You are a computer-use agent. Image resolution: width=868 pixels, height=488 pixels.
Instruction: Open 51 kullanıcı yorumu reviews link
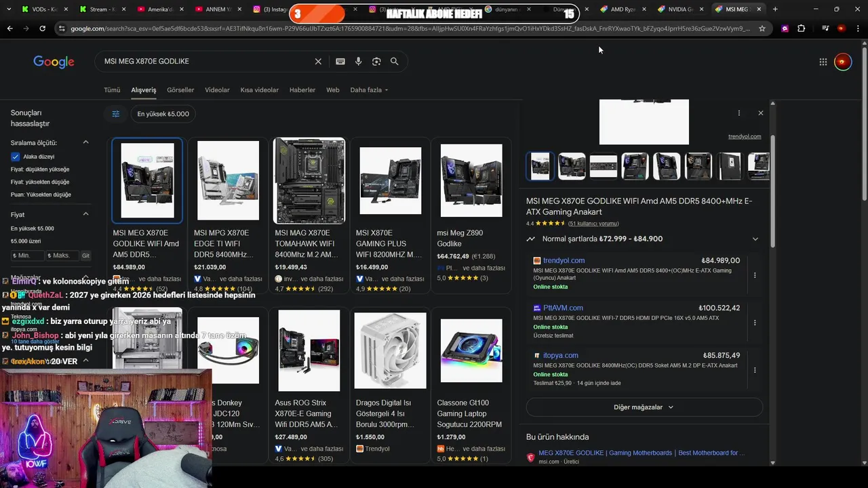click(x=593, y=224)
